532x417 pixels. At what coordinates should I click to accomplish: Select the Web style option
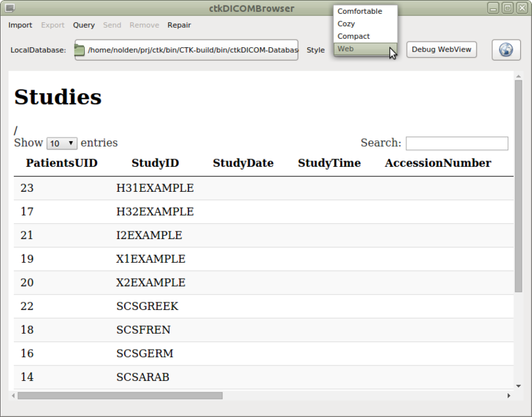point(346,49)
